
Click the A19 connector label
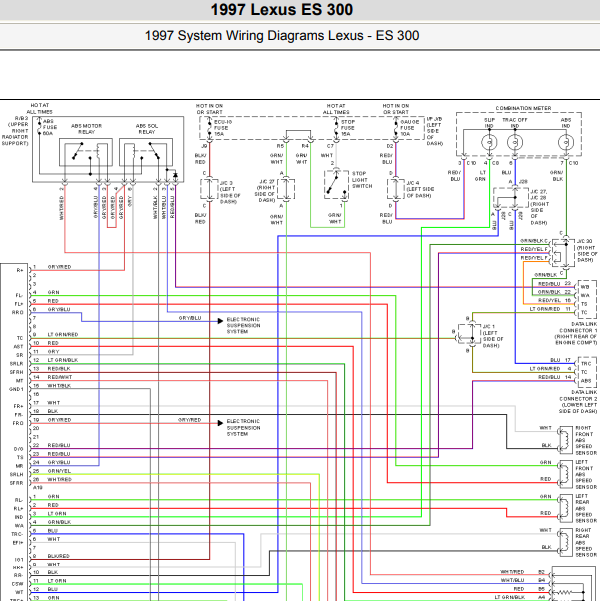(x=38, y=488)
